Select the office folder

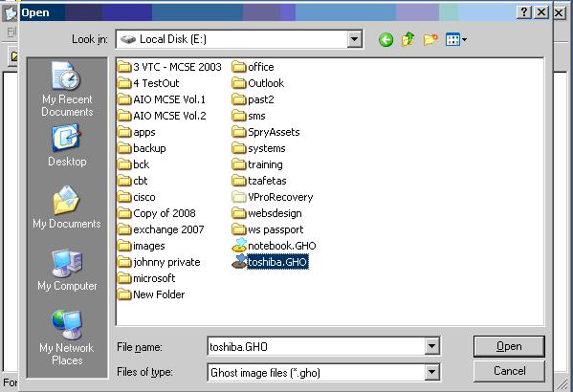tap(253, 67)
